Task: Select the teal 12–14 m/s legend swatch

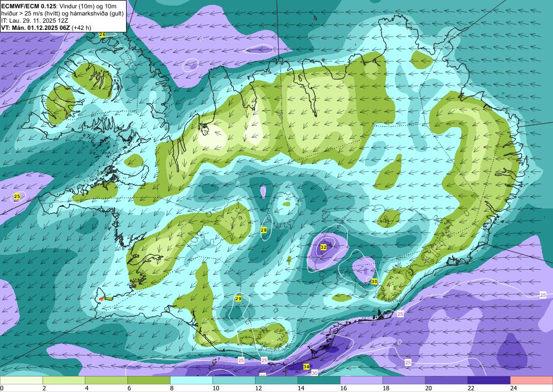Action: tap(276, 380)
